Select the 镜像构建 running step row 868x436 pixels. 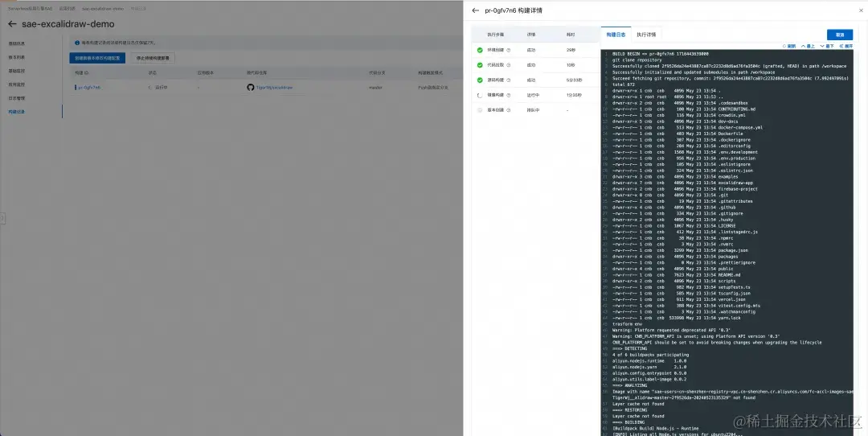(x=534, y=95)
